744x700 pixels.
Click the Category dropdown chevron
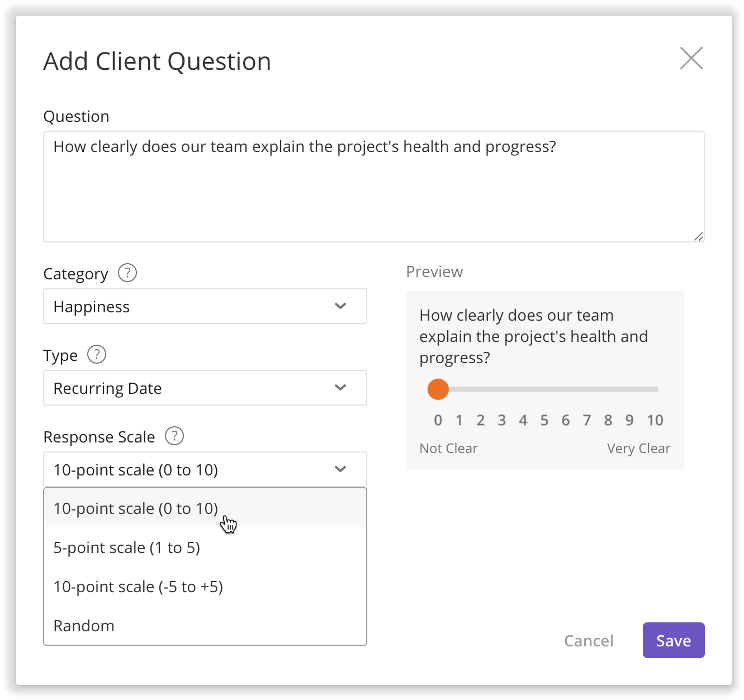click(x=340, y=306)
